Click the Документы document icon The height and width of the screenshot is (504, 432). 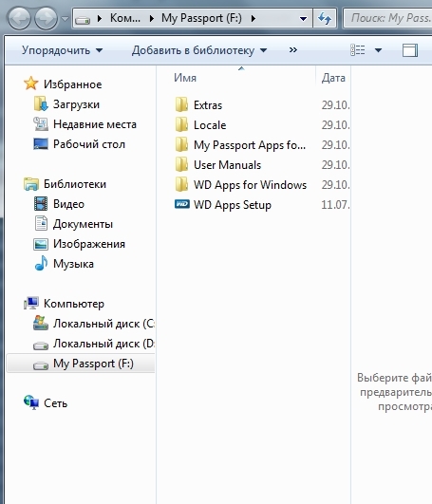41,223
